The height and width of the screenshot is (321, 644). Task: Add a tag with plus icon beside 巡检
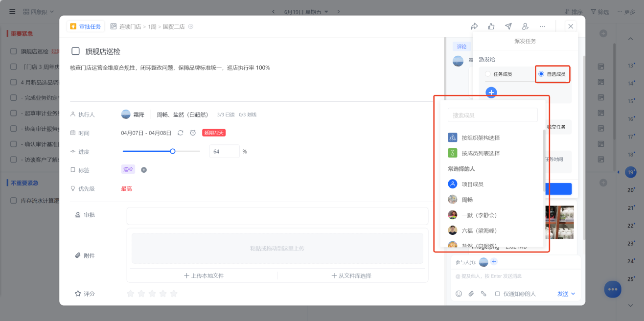point(144,170)
